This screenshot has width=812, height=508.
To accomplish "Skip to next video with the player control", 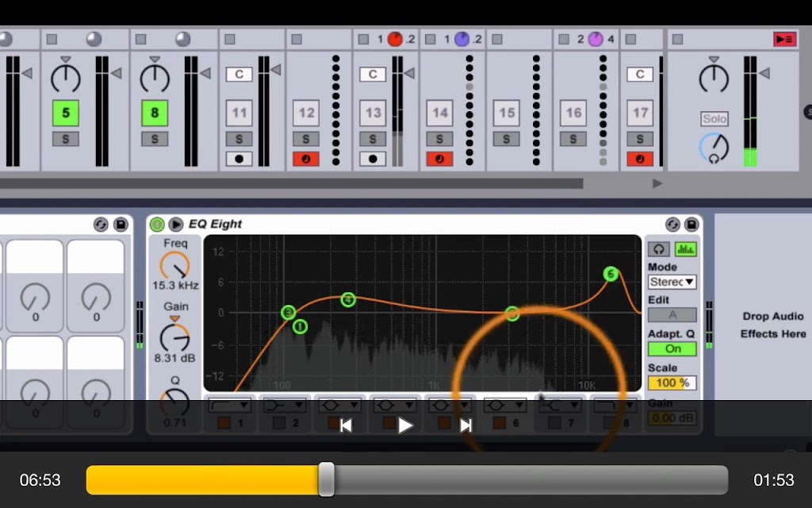I will [465, 425].
